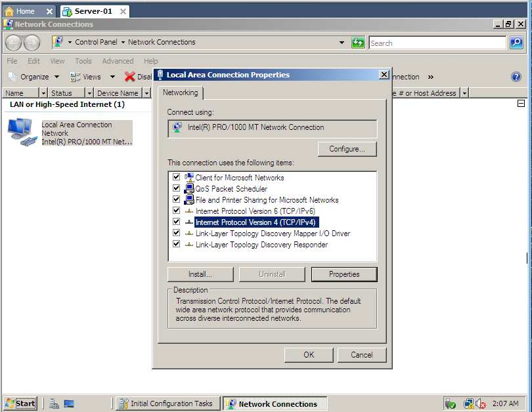Open the Organize dropdown arrow
Image resolution: width=532 pixels, height=412 pixels.
coord(57,77)
